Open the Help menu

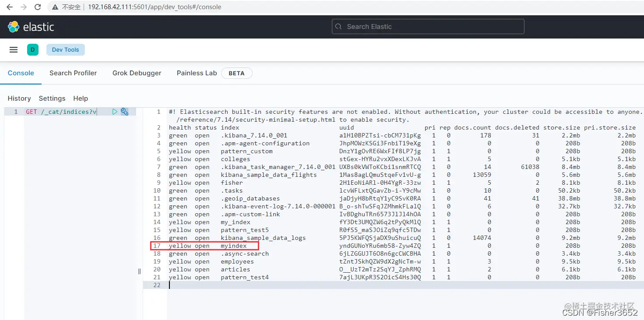pos(81,98)
